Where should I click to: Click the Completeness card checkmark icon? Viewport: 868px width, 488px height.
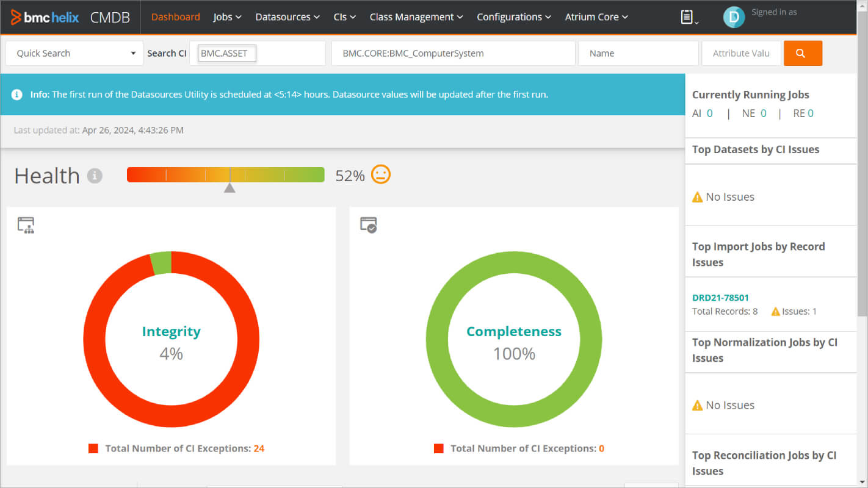point(368,225)
